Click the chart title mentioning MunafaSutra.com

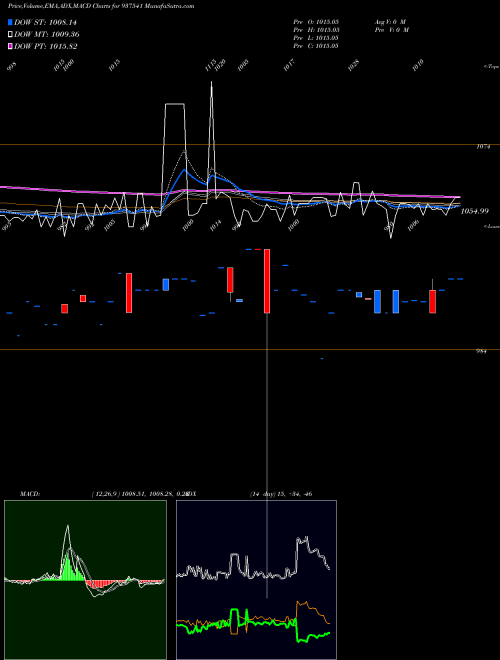(101, 6)
